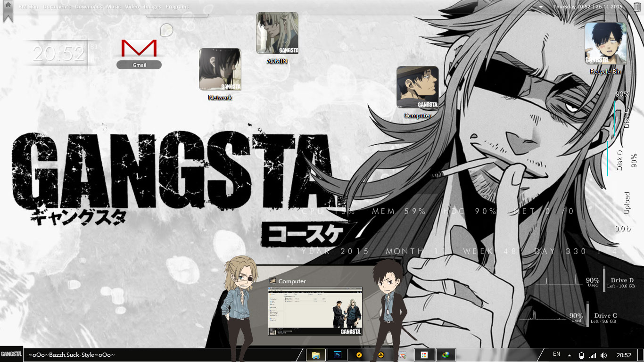Open the ADMIN user folder icon

(276, 33)
